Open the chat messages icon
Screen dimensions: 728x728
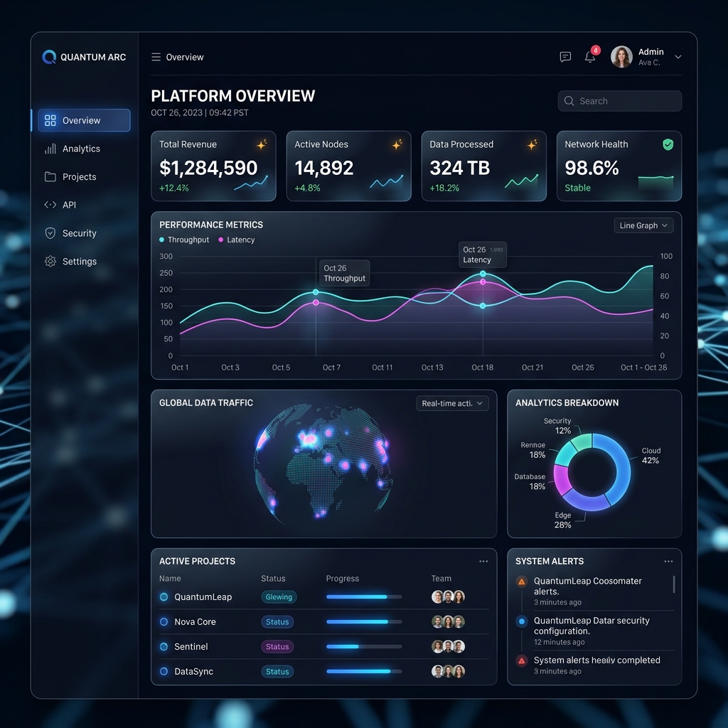click(x=565, y=57)
